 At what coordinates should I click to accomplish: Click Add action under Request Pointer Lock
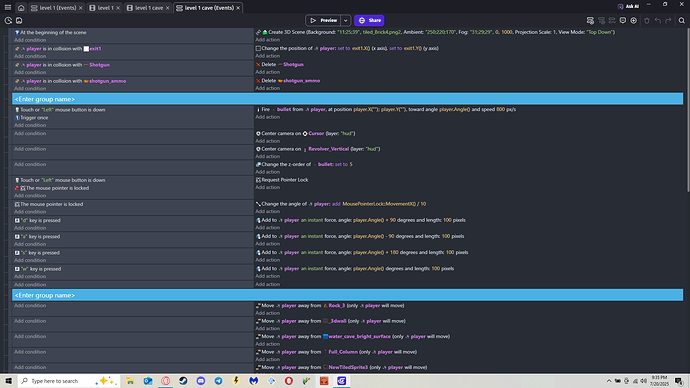point(268,187)
